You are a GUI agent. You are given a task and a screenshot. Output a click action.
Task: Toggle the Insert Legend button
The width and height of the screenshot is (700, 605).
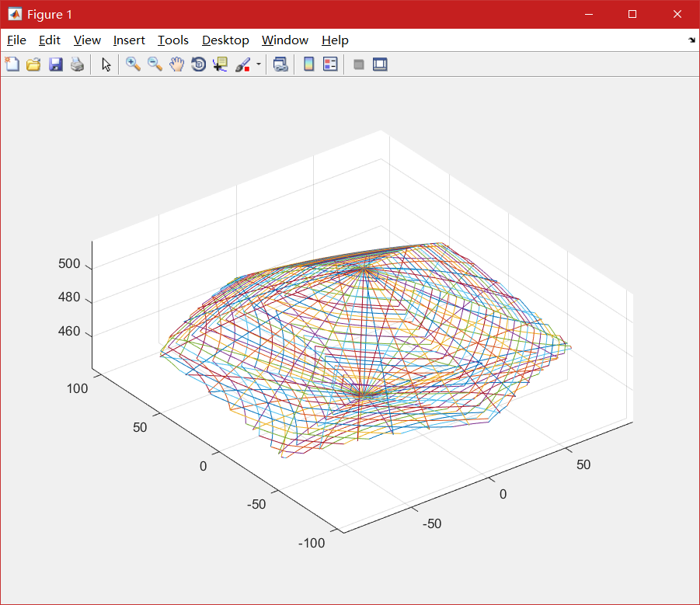(x=330, y=64)
